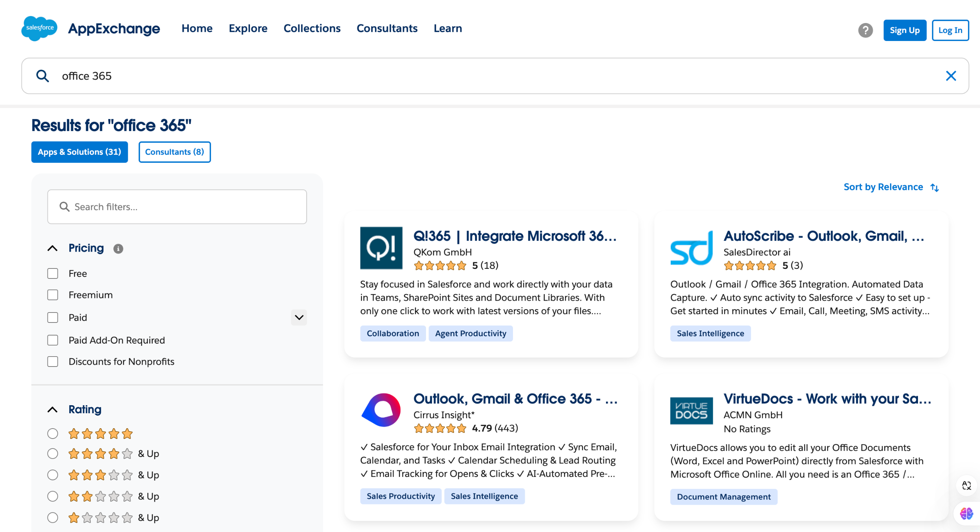Open the Q!365 app logo
980x532 pixels.
[x=381, y=248]
